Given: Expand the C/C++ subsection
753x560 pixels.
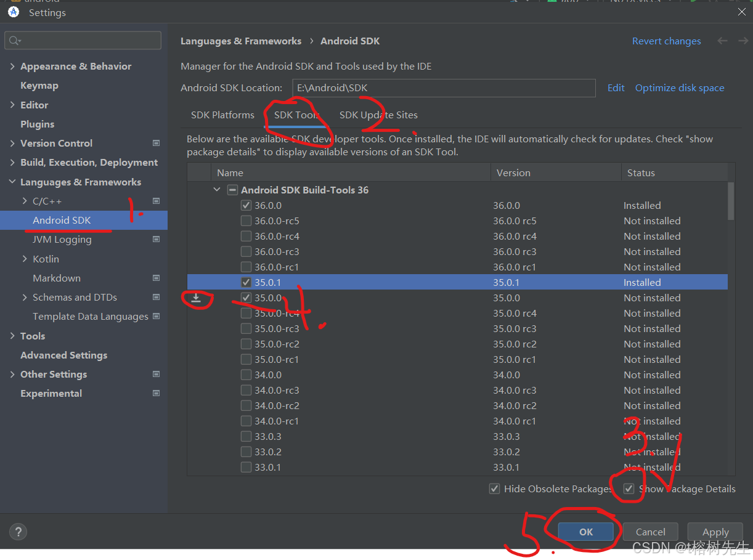Looking at the screenshot, I should 25,201.
